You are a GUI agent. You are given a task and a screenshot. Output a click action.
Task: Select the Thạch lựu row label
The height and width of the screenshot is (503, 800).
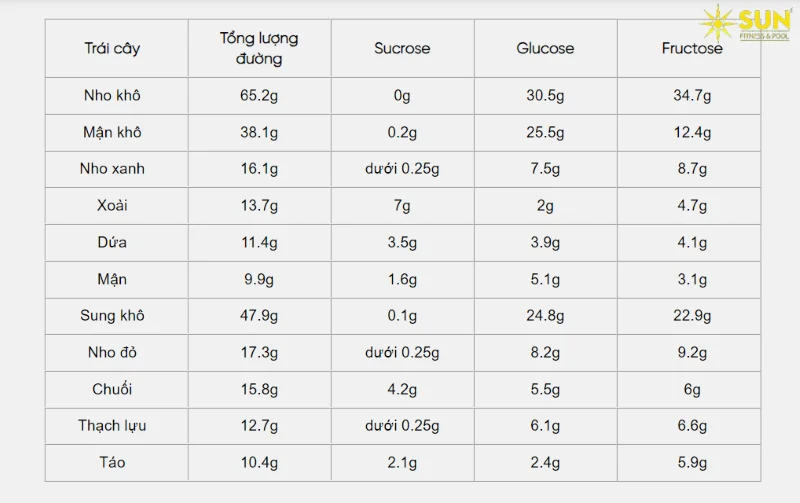112,426
